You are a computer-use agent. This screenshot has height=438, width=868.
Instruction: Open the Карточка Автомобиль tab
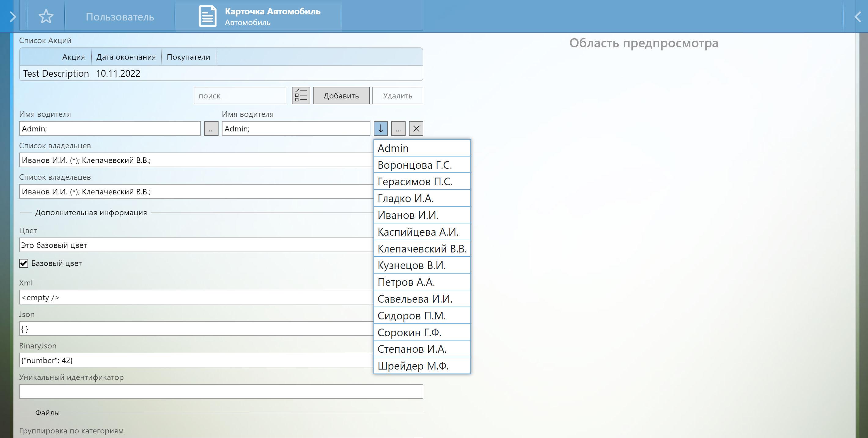[x=272, y=16]
